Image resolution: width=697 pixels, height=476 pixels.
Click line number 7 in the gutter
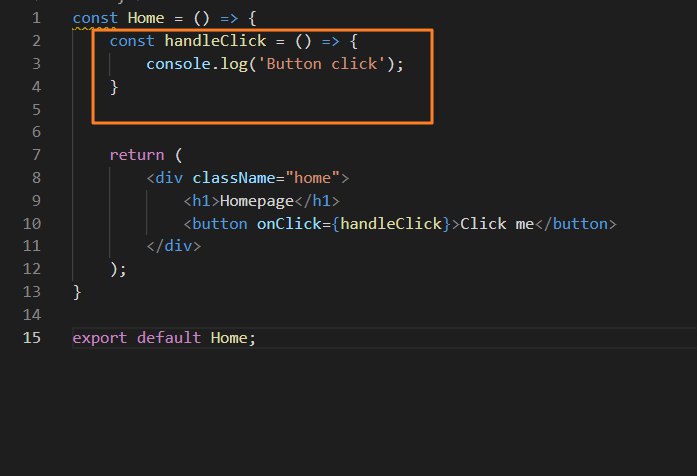point(36,155)
